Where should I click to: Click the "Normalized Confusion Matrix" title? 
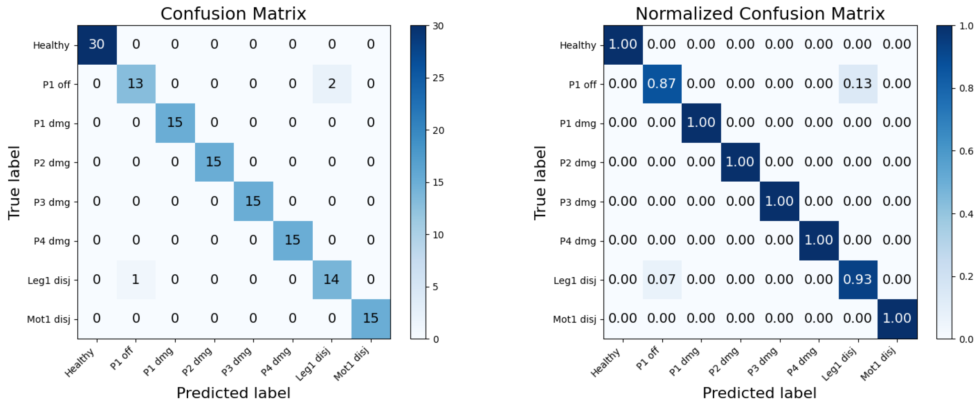[x=760, y=14]
